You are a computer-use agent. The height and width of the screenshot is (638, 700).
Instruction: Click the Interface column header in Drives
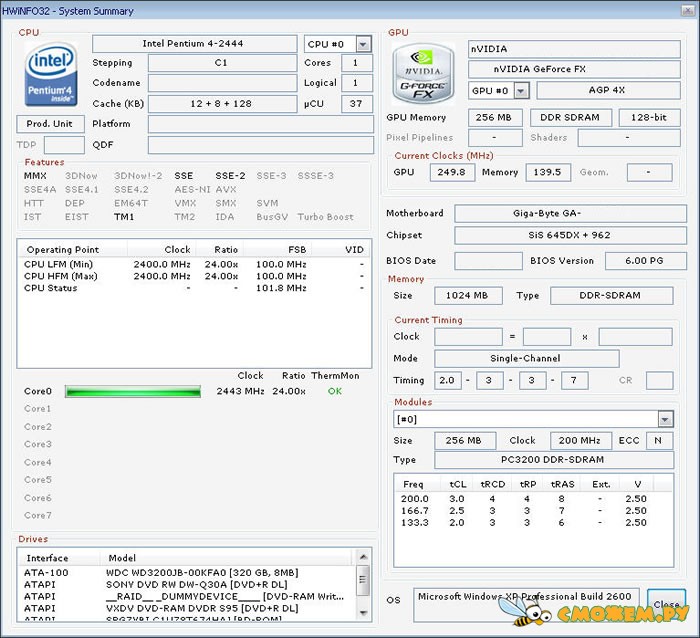(x=58, y=558)
